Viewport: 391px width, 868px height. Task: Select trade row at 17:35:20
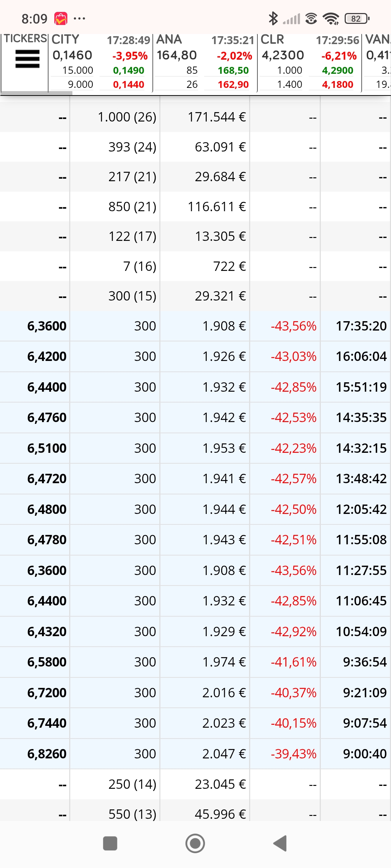click(195, 326)
